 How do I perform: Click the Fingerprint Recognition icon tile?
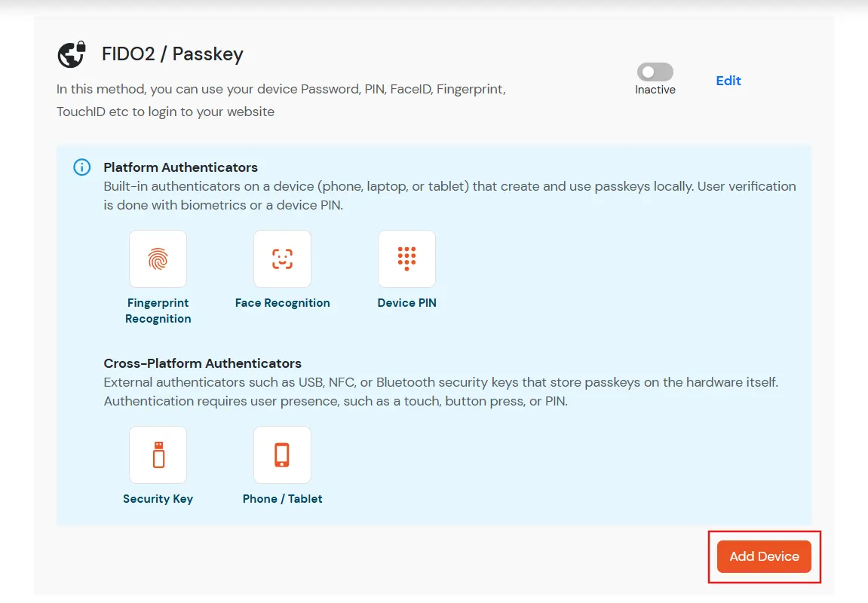158,259
